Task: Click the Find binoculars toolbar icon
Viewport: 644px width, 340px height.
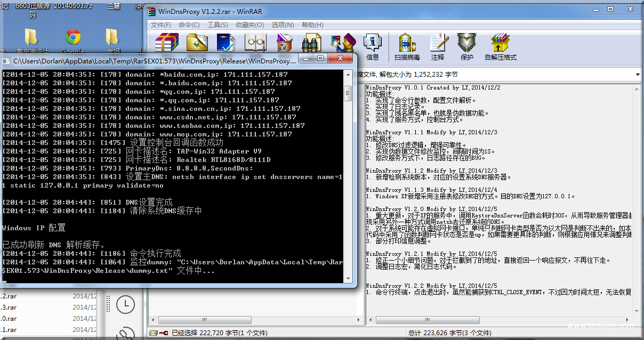Action: [x=311, y=43]
